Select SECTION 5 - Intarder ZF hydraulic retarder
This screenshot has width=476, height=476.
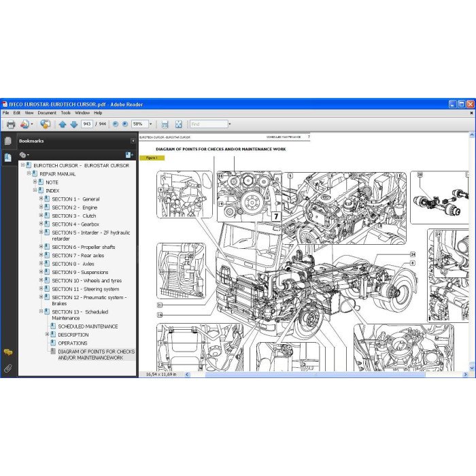(x=91, y=235)
